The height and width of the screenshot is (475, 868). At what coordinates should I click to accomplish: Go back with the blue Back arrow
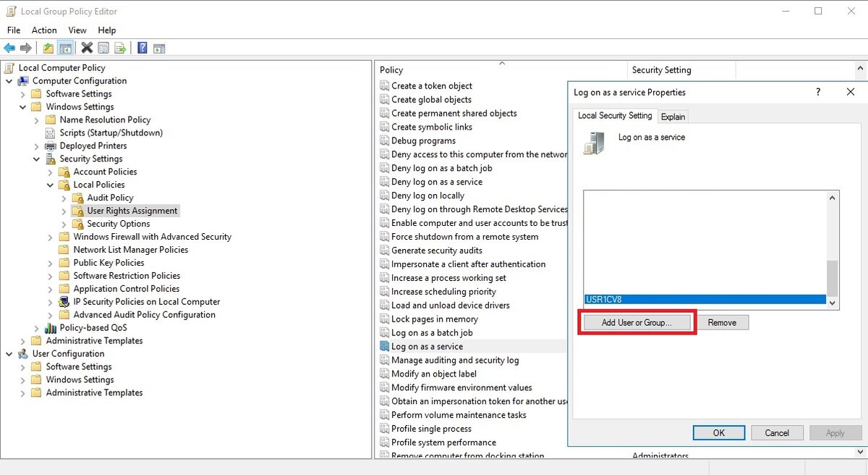tap(9, 48)
